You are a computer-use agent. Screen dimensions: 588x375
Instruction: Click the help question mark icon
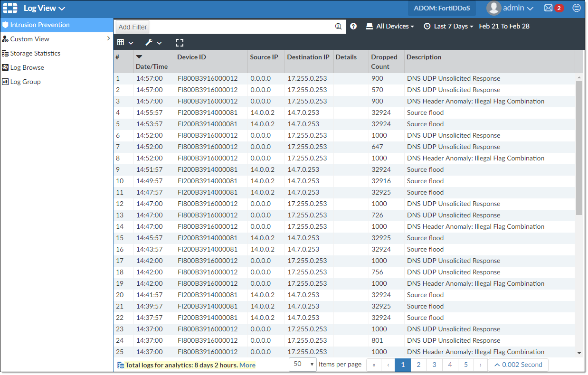pyautogui.click(x=353, y=26)
